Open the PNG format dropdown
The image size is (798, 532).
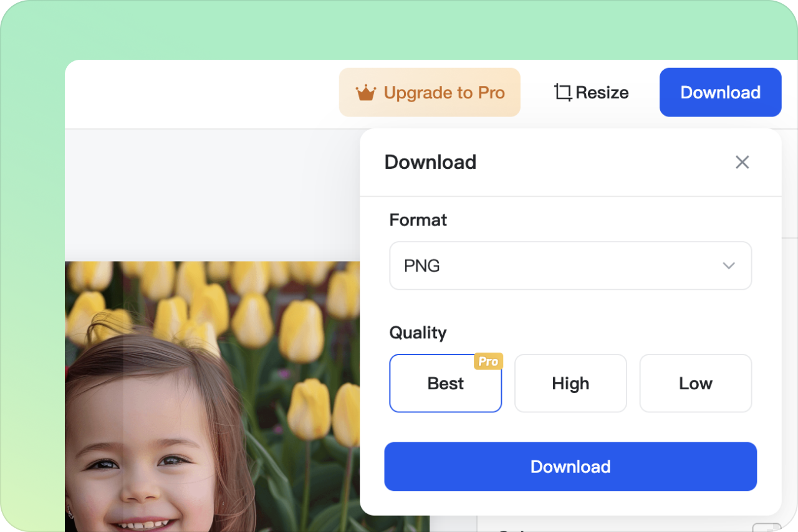(570, 265)
